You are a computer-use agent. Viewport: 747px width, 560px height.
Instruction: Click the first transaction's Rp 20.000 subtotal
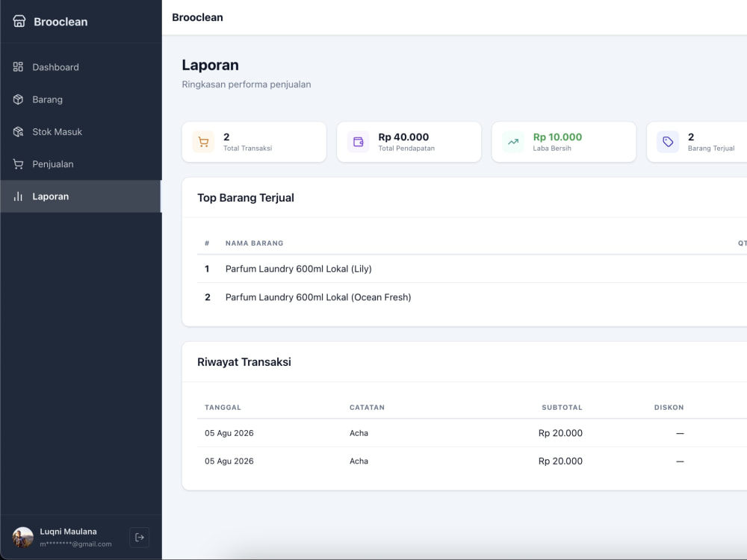tap(560, 433)
